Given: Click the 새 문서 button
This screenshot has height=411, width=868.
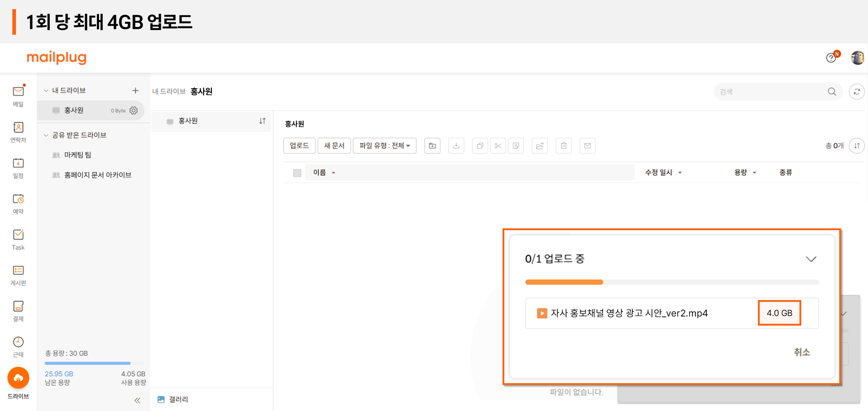Looking at the screenshot, I should click(x=334, y=146).
